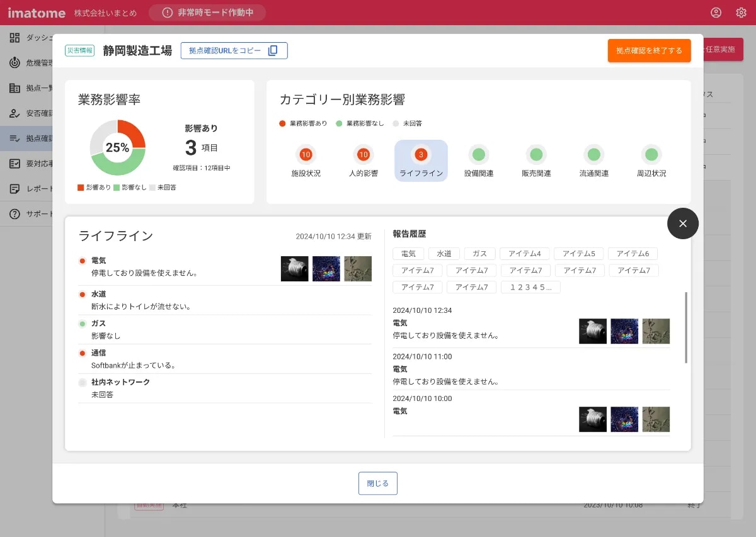Select the 設備関連 green category circle
Screen dimensions: 756x537
click(x=479, y=155)
